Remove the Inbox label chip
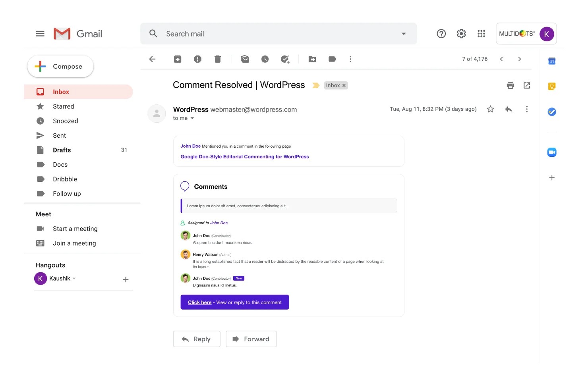 tap(344, 85)
